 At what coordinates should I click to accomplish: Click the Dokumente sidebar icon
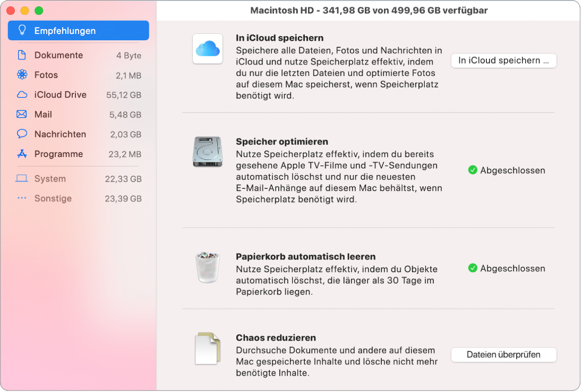click(22, 55)
